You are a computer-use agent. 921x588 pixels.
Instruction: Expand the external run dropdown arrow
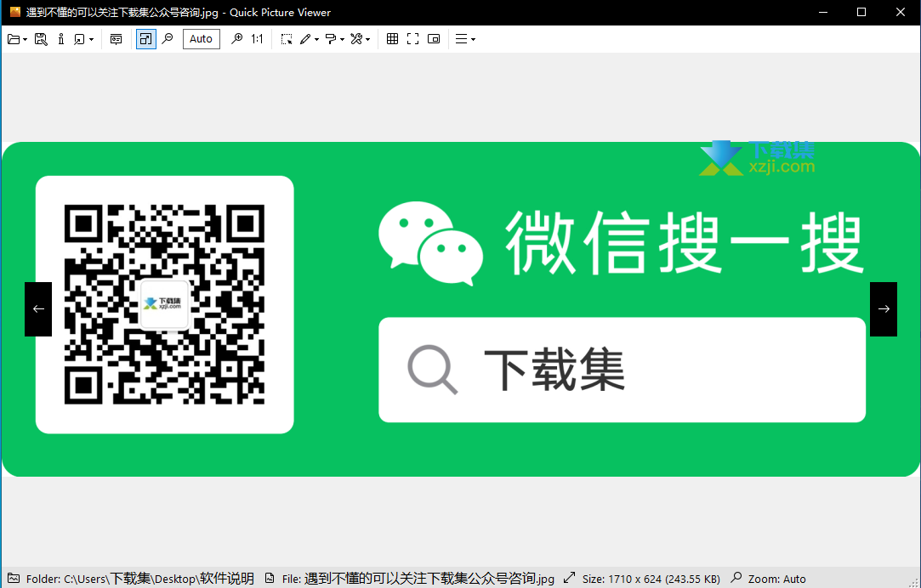(92, 40)
